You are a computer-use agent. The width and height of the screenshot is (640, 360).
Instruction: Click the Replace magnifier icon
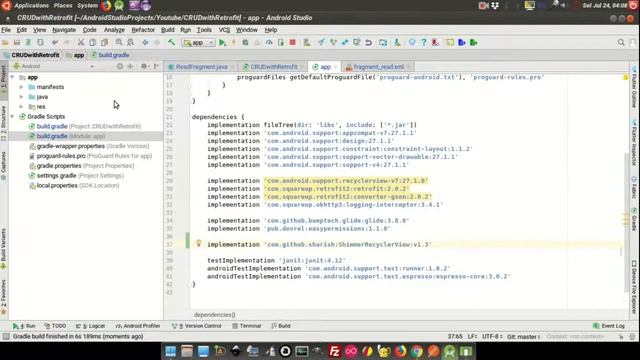(131, 42)
